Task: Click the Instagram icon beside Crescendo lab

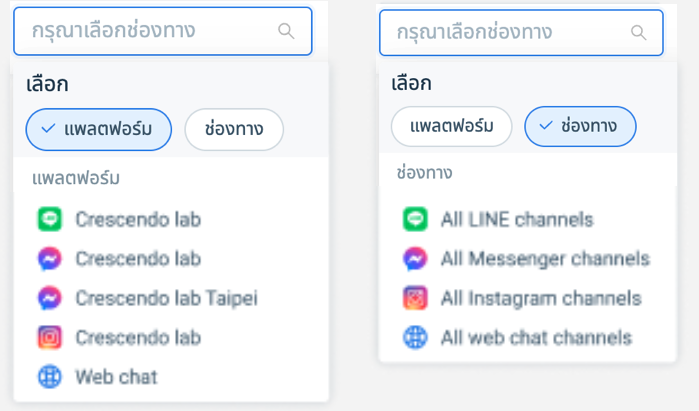Action: [x=49, y=337]
